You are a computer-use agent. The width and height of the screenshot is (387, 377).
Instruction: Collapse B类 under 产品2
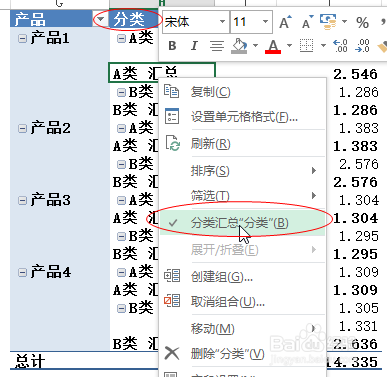(x=121, y=164)
